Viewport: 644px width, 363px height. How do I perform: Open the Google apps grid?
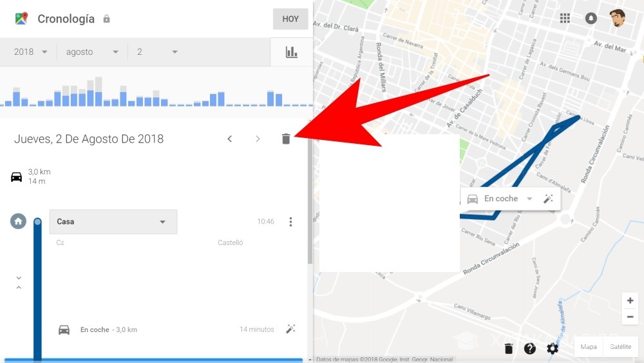point(565,18)
